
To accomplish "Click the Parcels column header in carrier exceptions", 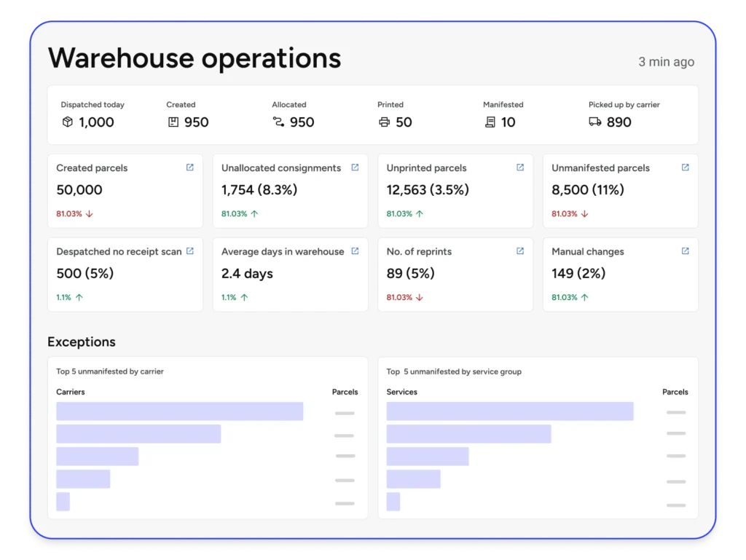I will pyautogui.click(x=345, y=392).
